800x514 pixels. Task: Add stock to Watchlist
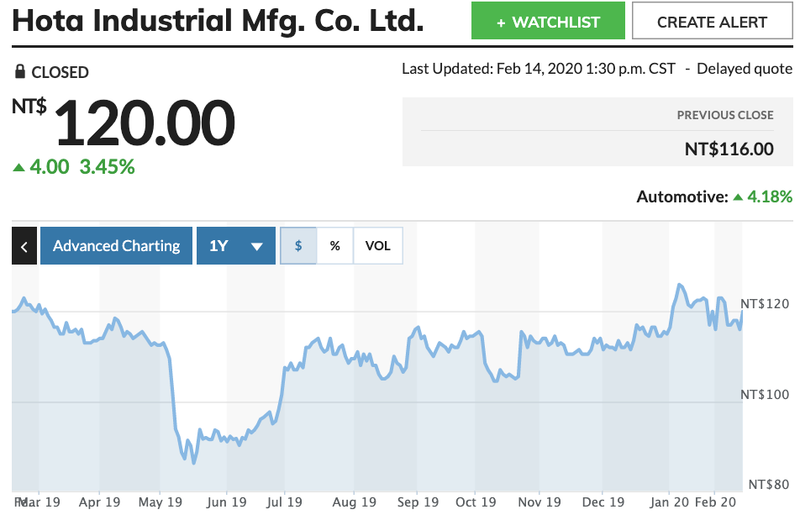click(x=548, y=21)
